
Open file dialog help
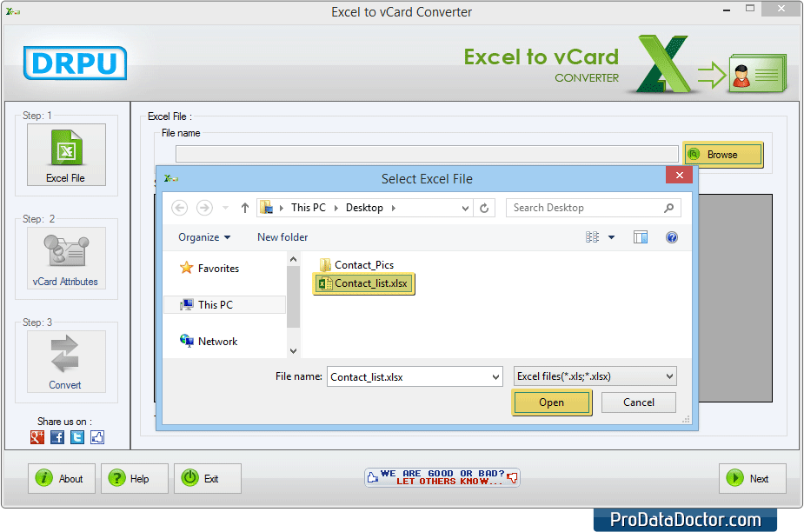672,237
